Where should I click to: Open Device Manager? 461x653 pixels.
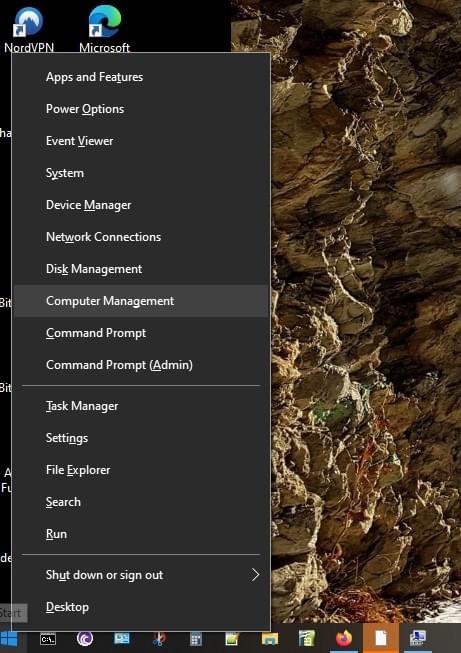(141, 205)
